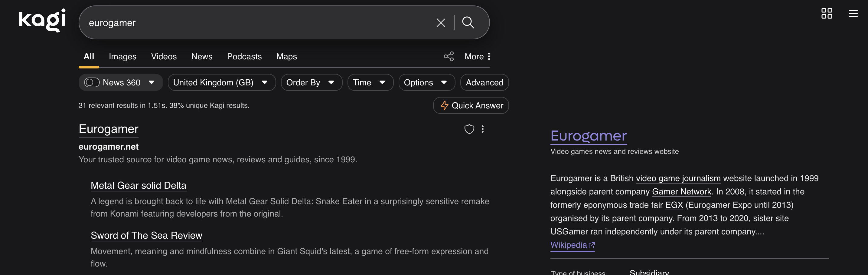Click the share icon beside More
Viewport: 868px width, 275px height.
pos(449,56)
